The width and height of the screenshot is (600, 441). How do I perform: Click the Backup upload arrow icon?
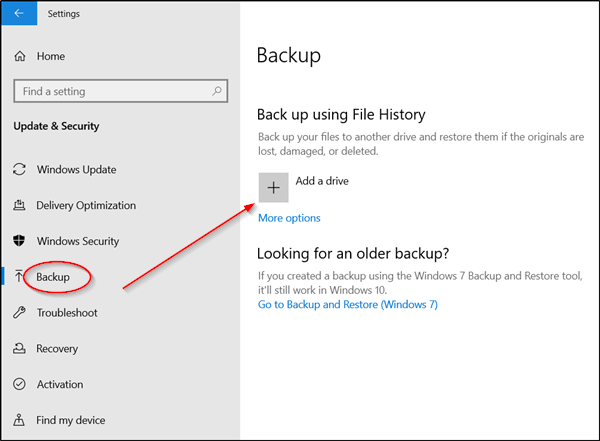[x=18, y=276]
